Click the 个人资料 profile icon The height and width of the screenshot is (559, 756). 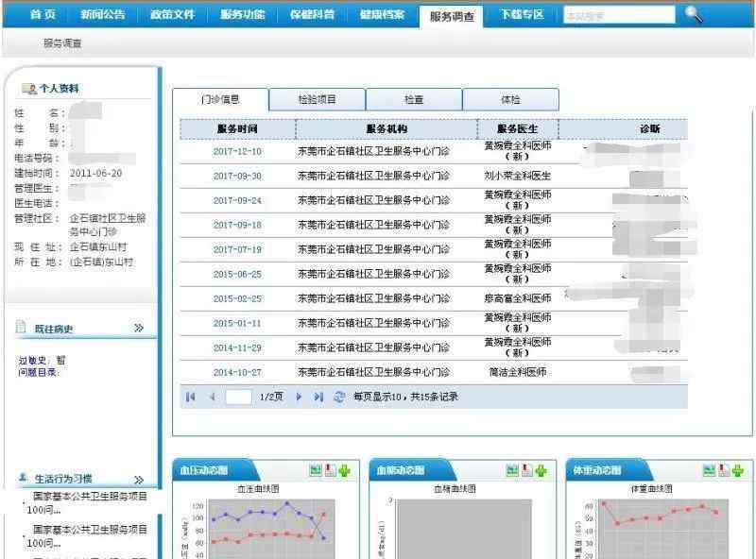pyautogui.click(x=29, y=89)
